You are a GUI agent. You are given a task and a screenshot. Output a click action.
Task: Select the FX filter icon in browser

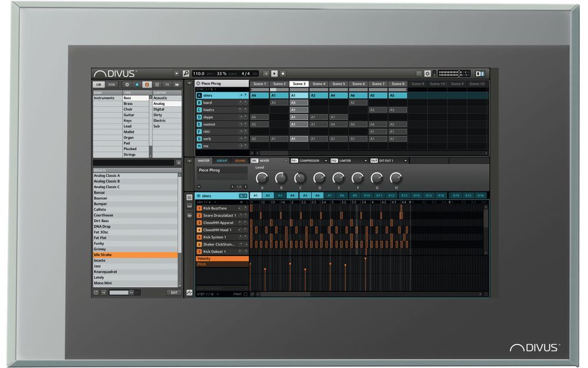(167, 84)
